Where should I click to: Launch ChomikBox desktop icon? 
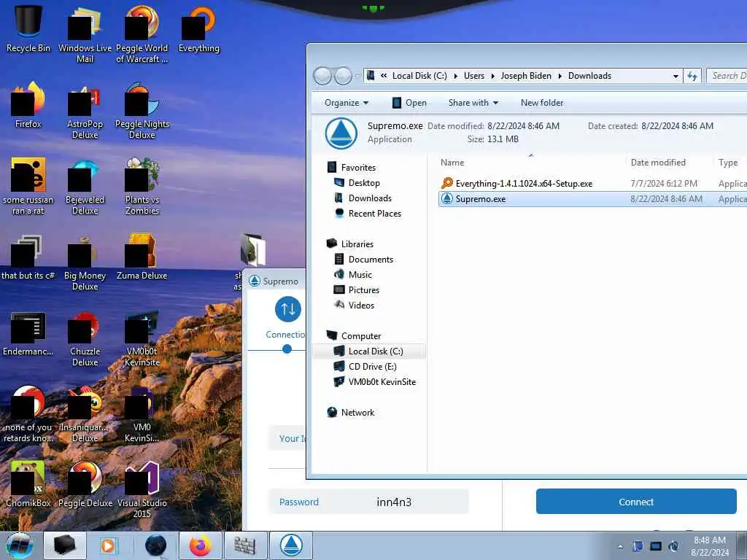[28, 484]
